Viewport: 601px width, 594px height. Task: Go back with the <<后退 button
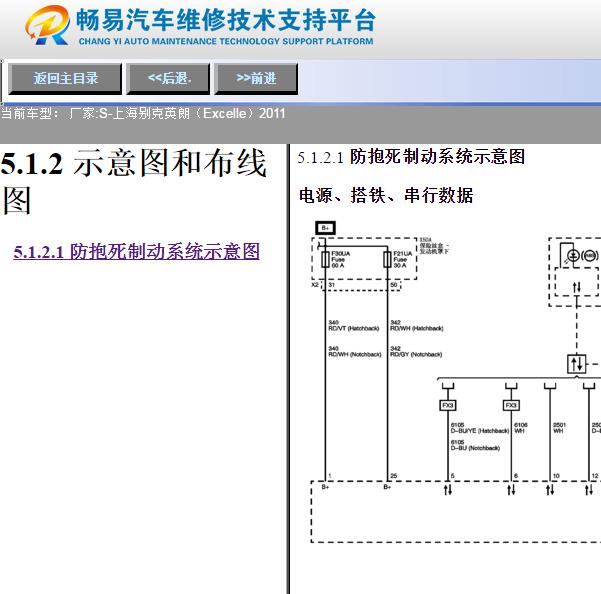pos(169,79)
